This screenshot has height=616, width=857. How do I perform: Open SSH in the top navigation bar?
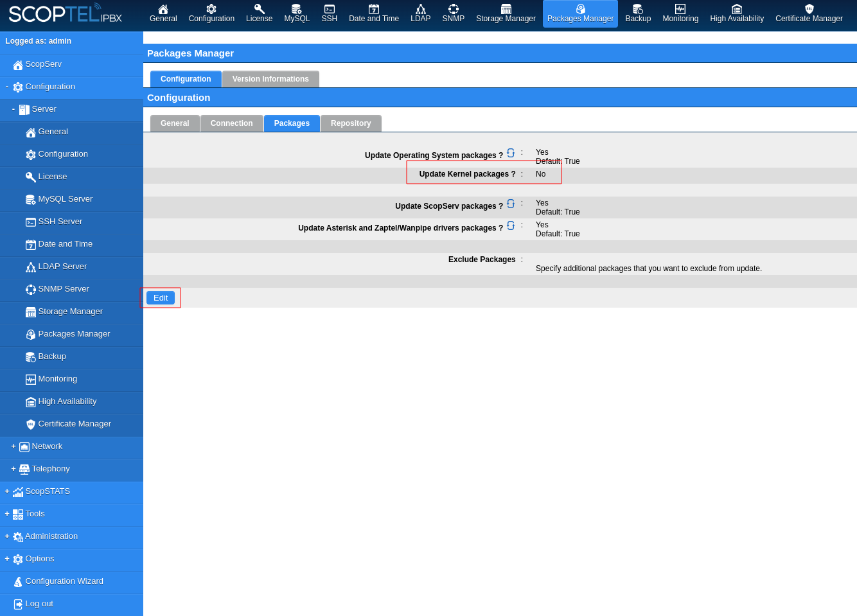(329, 13)
